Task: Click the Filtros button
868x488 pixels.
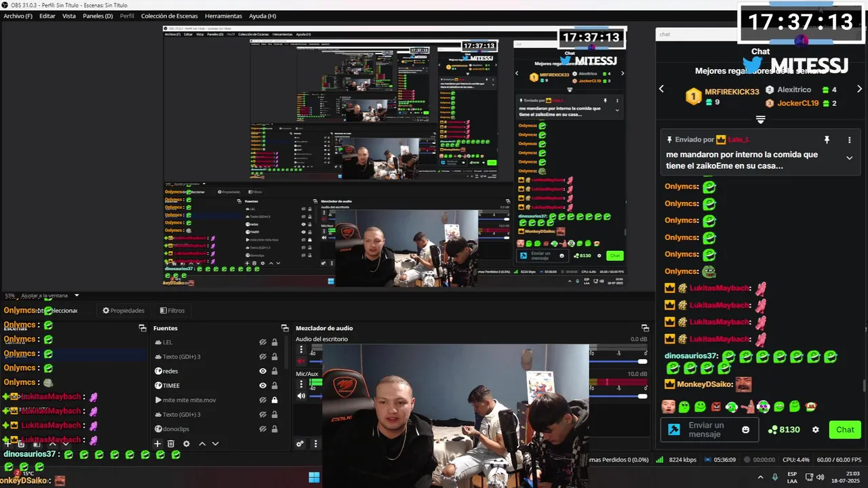Action: [172, 310]
